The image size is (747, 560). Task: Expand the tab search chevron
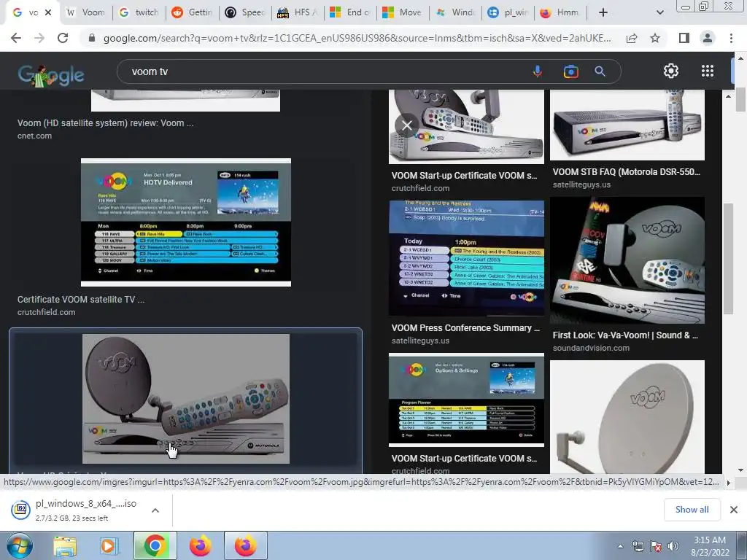(x=659, y=12)
